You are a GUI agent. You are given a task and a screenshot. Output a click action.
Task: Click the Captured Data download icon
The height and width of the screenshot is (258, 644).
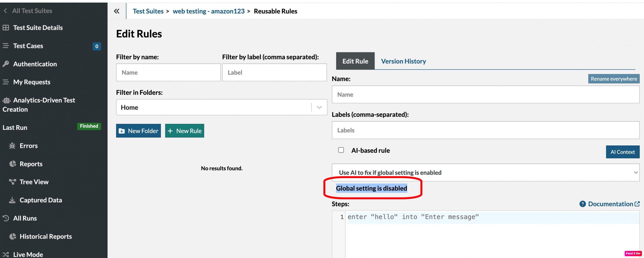tap(12, 200)
